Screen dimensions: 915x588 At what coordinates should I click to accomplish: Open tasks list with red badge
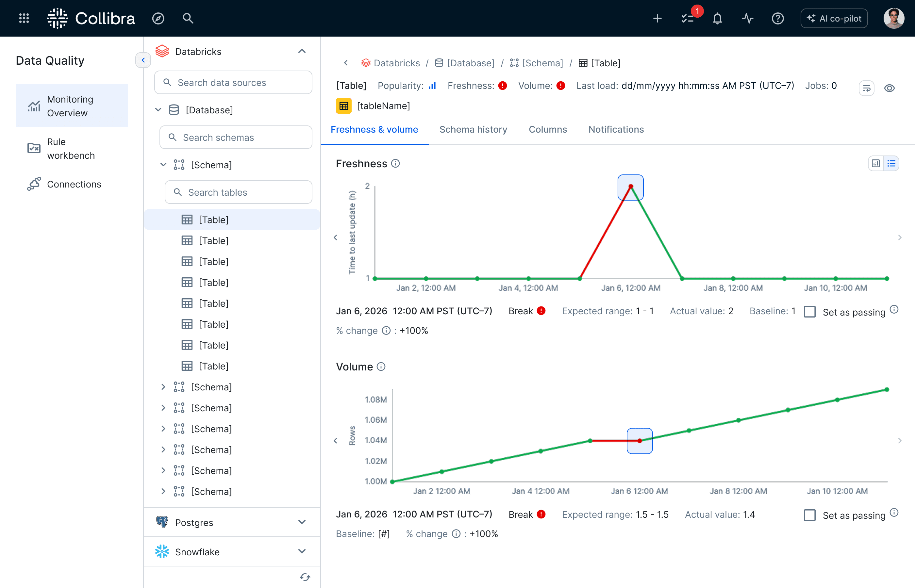689,18
